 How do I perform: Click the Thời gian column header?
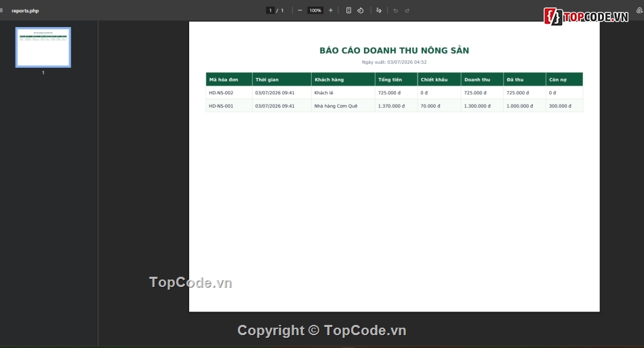282,79
